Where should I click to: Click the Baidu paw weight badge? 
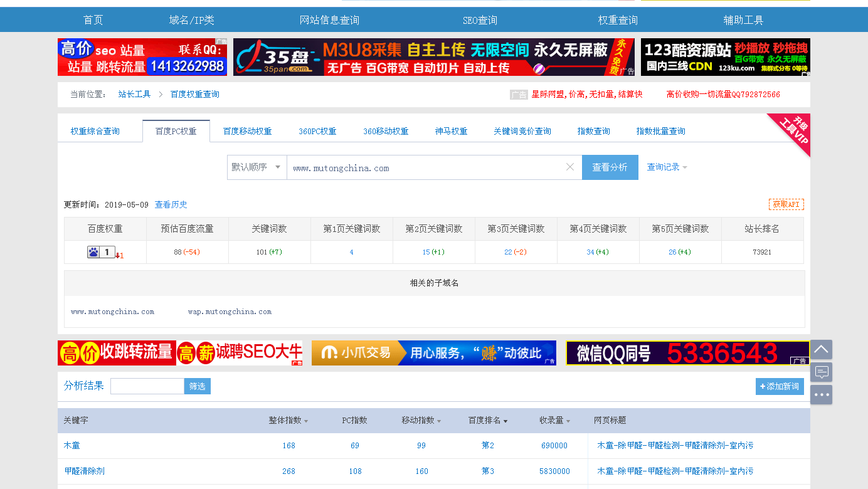pyautogui.click(x=101, y=252)
